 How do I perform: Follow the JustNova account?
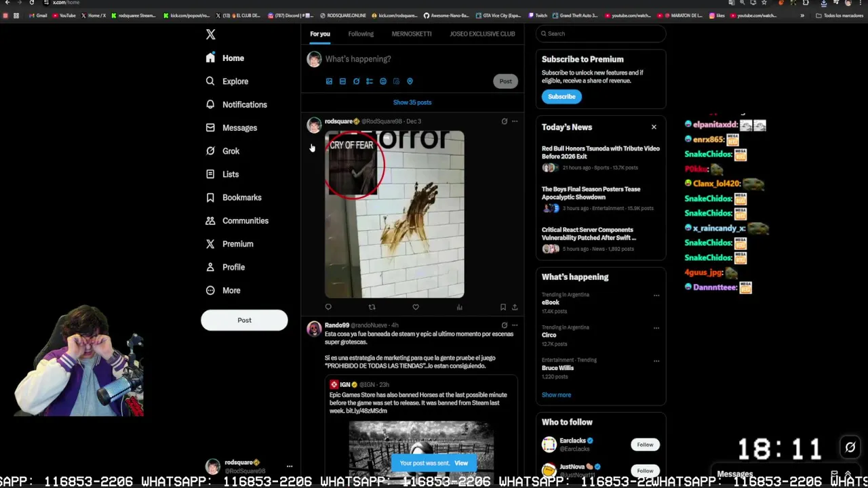(x=645, y=470)
